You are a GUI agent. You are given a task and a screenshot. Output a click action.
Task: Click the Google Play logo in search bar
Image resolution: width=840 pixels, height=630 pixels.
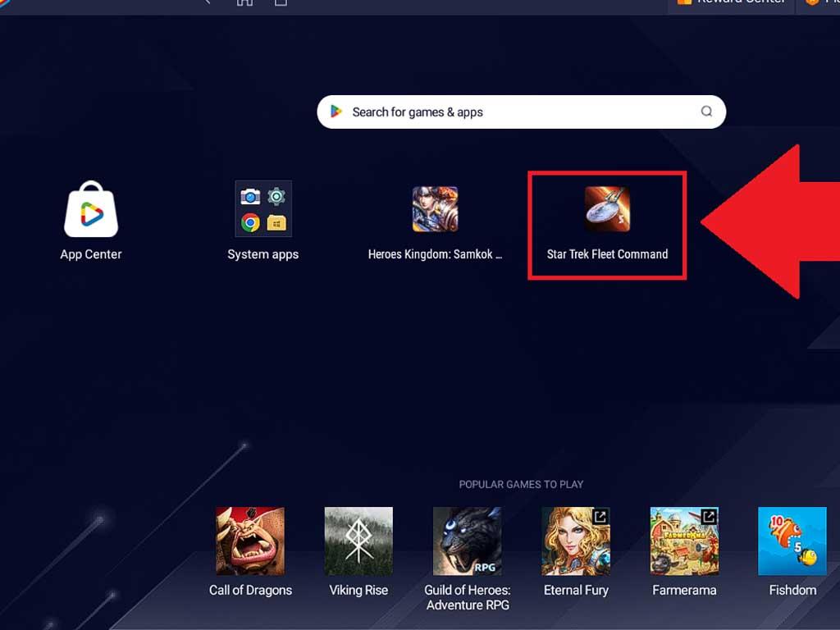pos(336,112)
